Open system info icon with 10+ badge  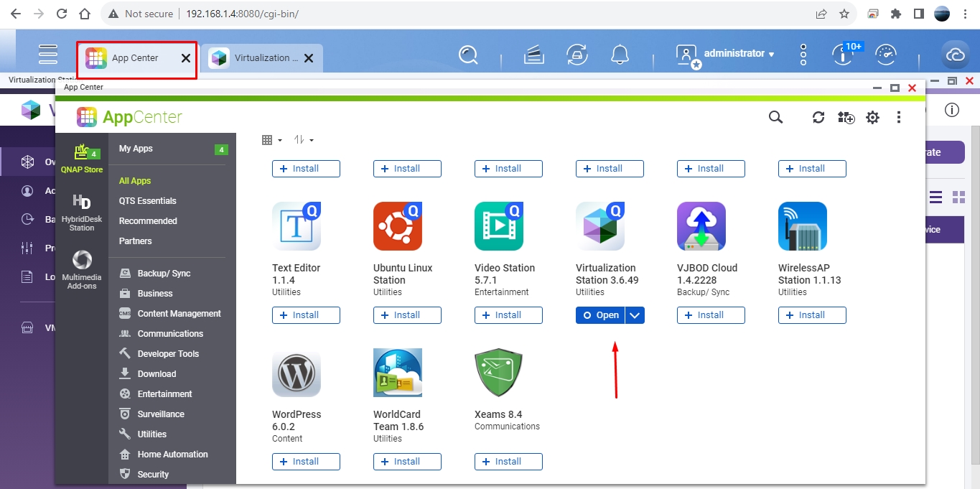pos(841,55)
